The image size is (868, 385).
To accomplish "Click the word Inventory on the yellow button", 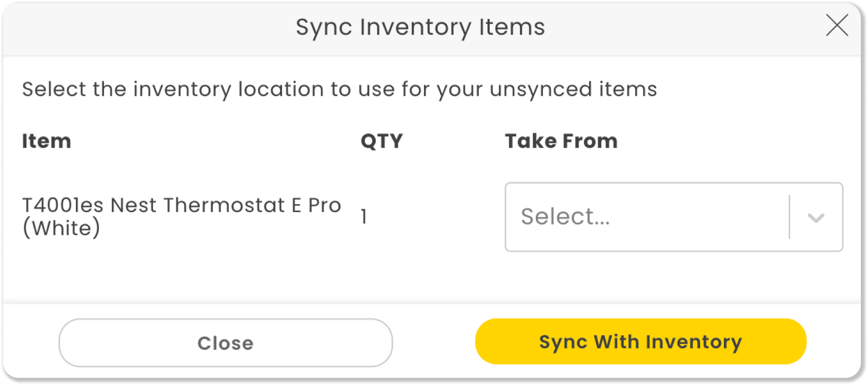I will coord(694,342).
